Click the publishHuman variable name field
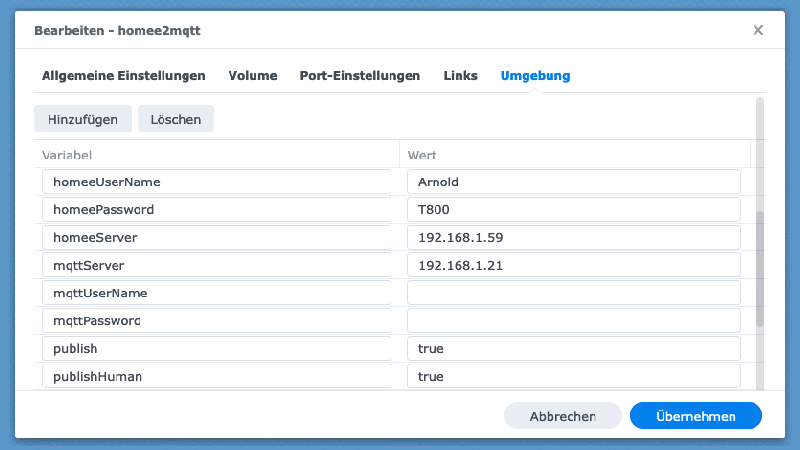 [216, 377]
